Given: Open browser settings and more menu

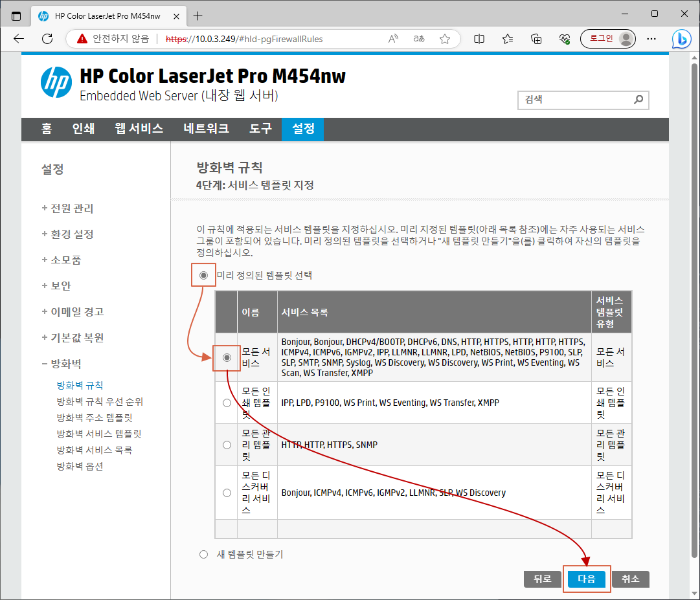Looking at the screenshot, I should click(651, 39).
